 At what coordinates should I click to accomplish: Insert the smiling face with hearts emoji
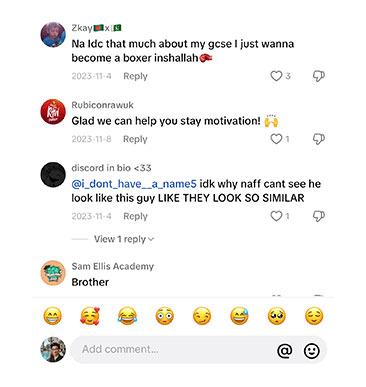tap(90, 316)
